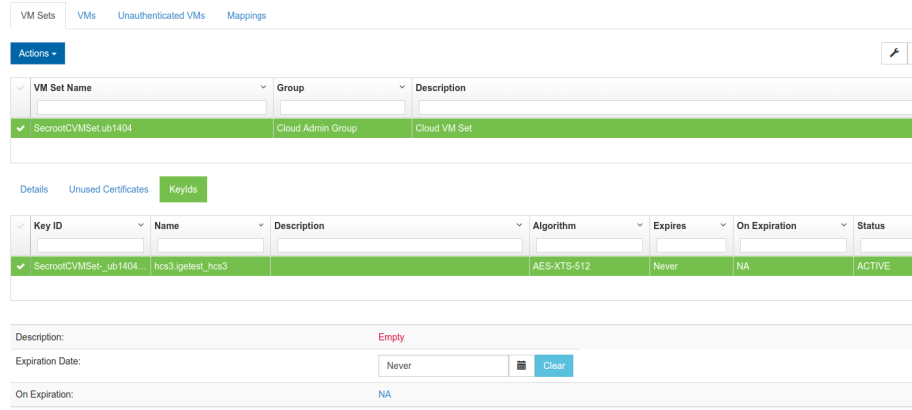Click the NA cell in key row

(793, 266)
